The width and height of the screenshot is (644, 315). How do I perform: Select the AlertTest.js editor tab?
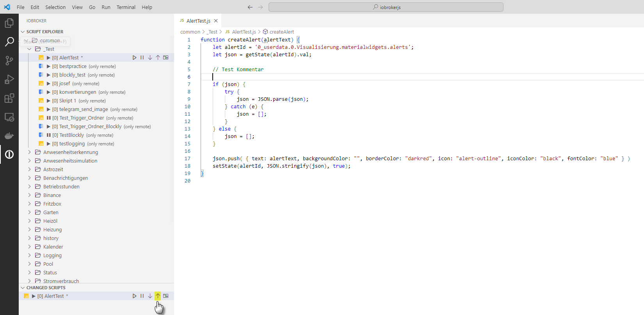point(198,21)
